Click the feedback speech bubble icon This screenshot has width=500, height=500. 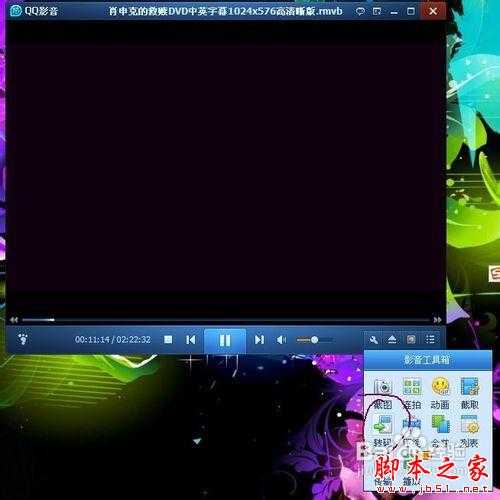coord(360,11)
